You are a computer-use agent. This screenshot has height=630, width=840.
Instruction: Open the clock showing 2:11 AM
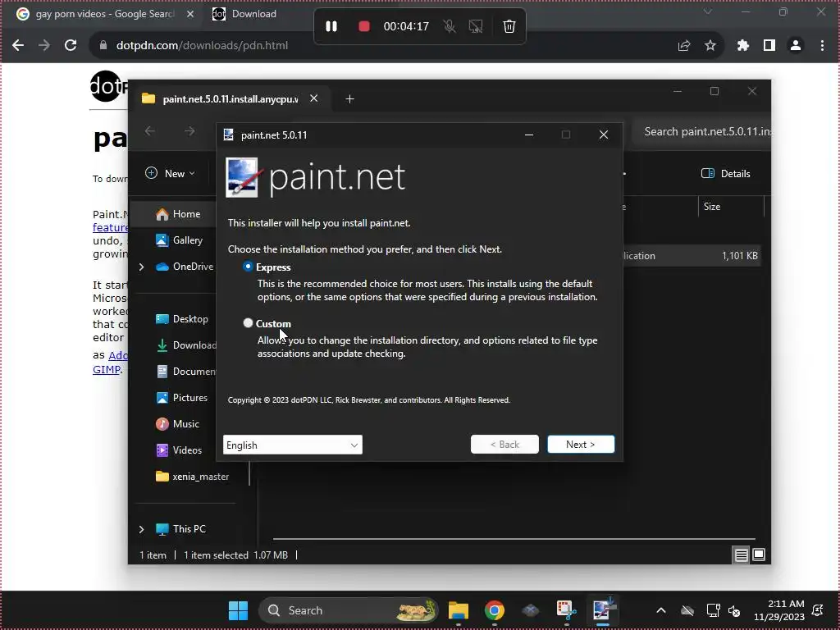(779, 610)
